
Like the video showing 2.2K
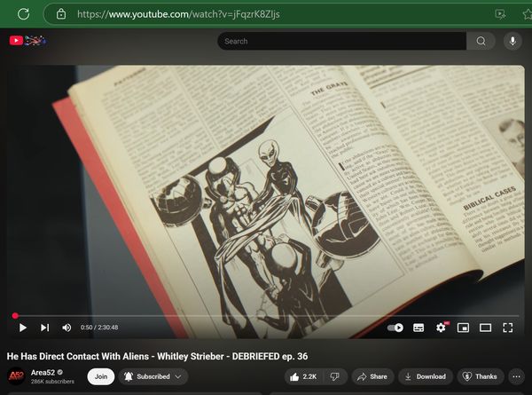click(x=303, y=376)
